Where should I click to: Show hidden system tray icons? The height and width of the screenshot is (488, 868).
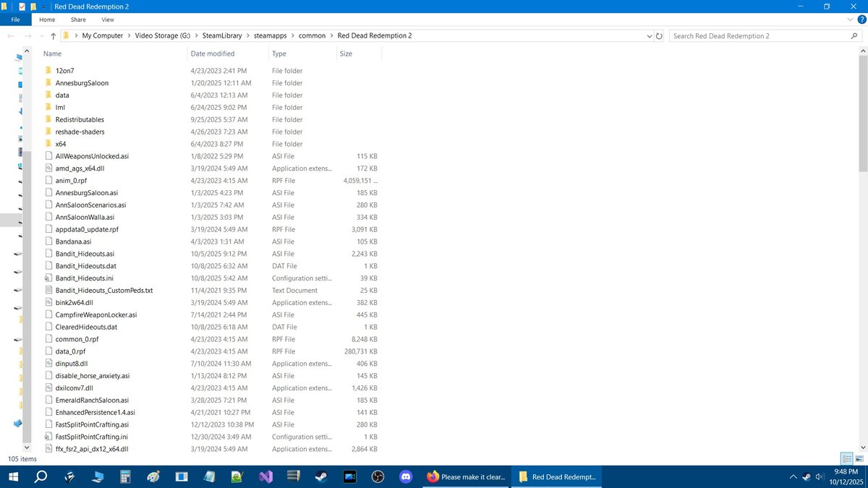click(x=793, y=477)
